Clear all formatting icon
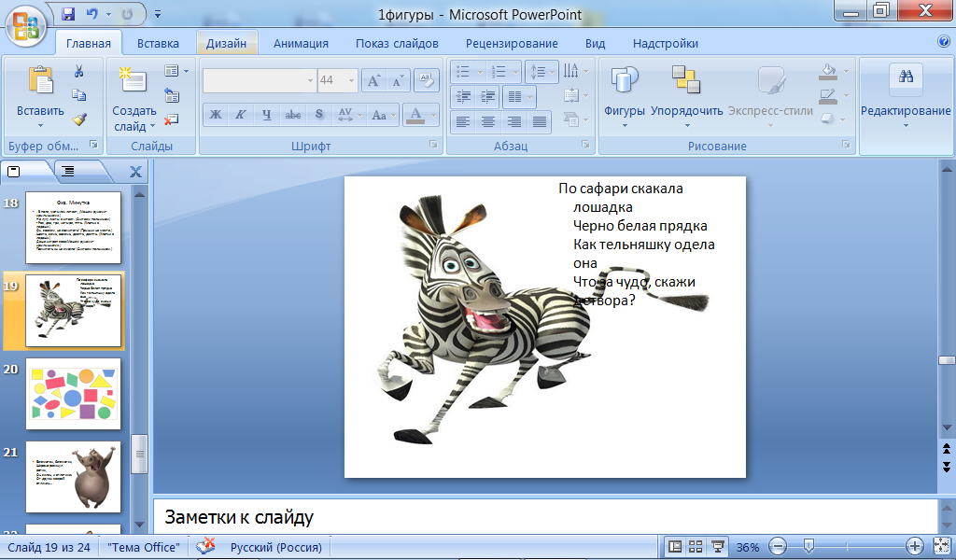The image size is (956, 560). tap(426, 80)
